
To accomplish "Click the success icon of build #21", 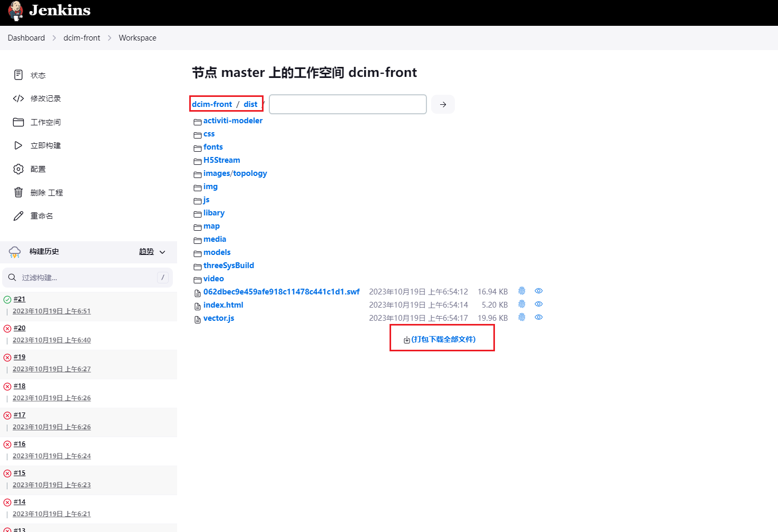I will coord(7,300).
